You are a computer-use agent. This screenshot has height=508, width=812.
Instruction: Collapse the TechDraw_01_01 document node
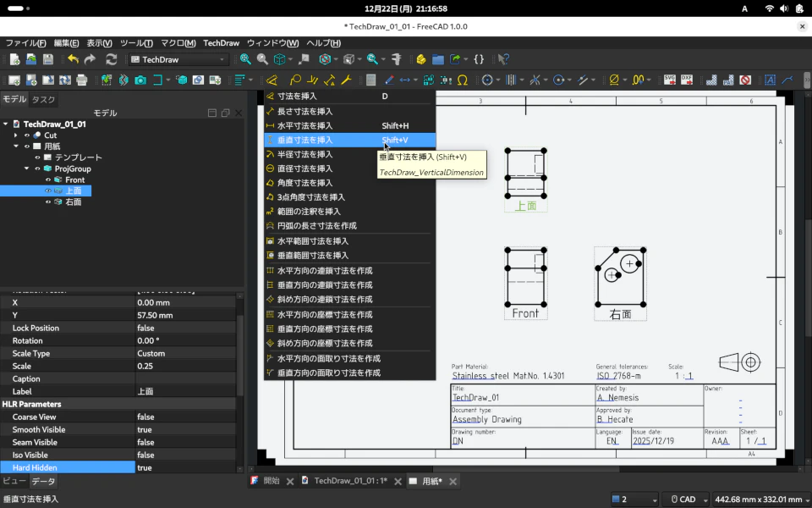[5, 124]
